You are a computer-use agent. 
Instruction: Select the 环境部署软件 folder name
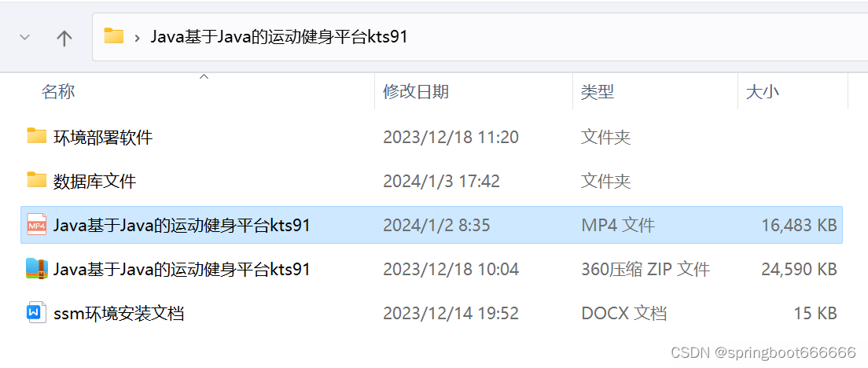[x=103, y=137]
